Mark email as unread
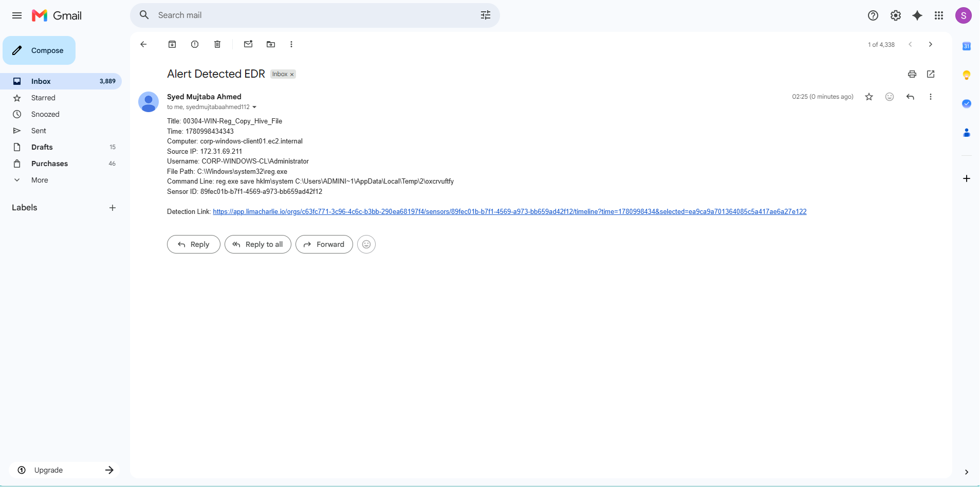The height and width of the screenshot is (487, 980). pyautogui.click(x=248, y=44)
